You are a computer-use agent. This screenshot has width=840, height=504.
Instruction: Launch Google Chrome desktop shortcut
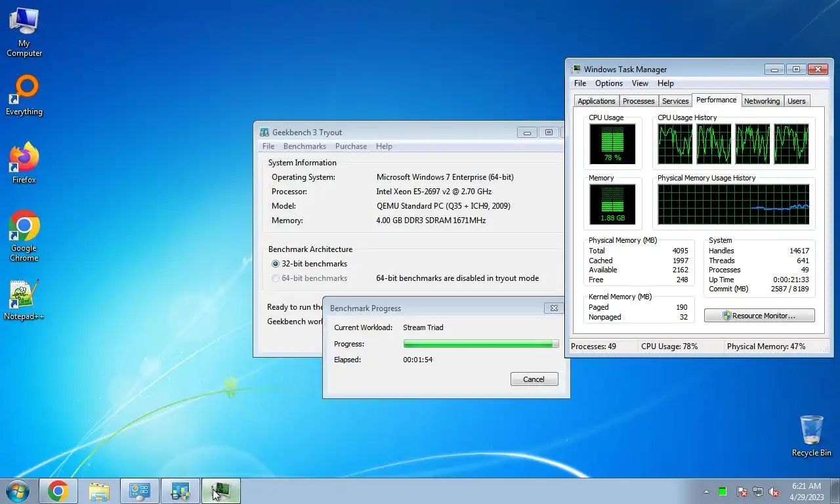pos(24,236)
